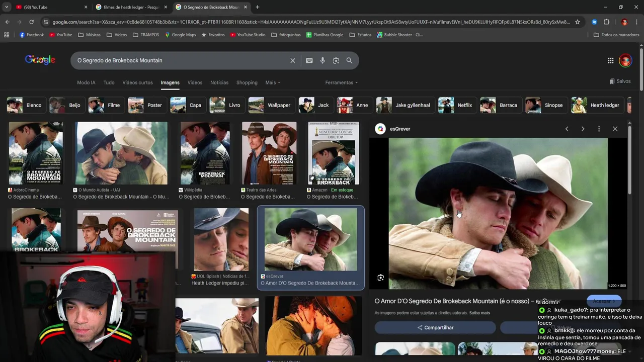644x362 pixels.
Task: Go to previous image in the preview panel
Action: pos(567,129)
